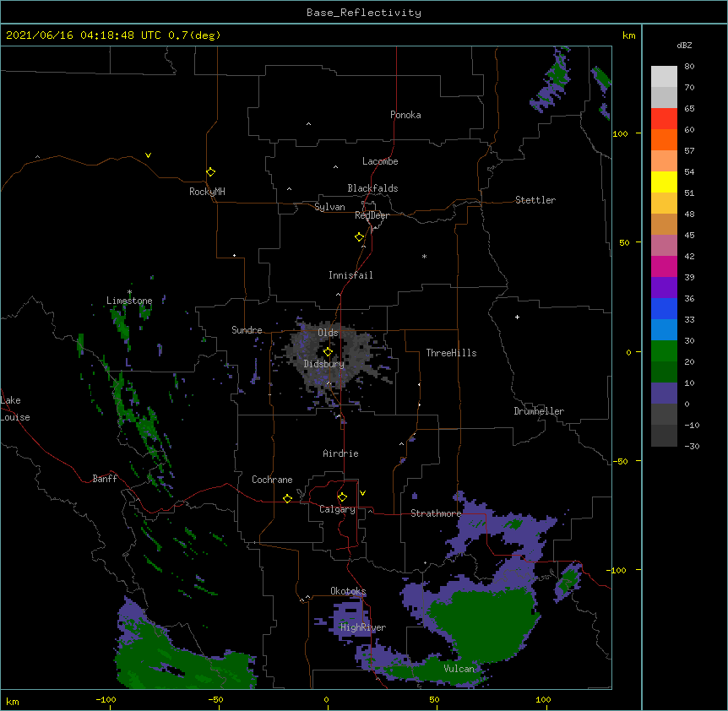
Task: Click the Innisfail town label
Action: click(x=350, y=275)
